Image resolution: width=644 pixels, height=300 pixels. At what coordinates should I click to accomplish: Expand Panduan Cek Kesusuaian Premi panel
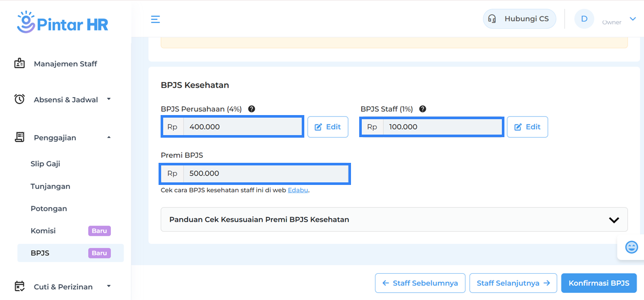click(x=394, y=219)
